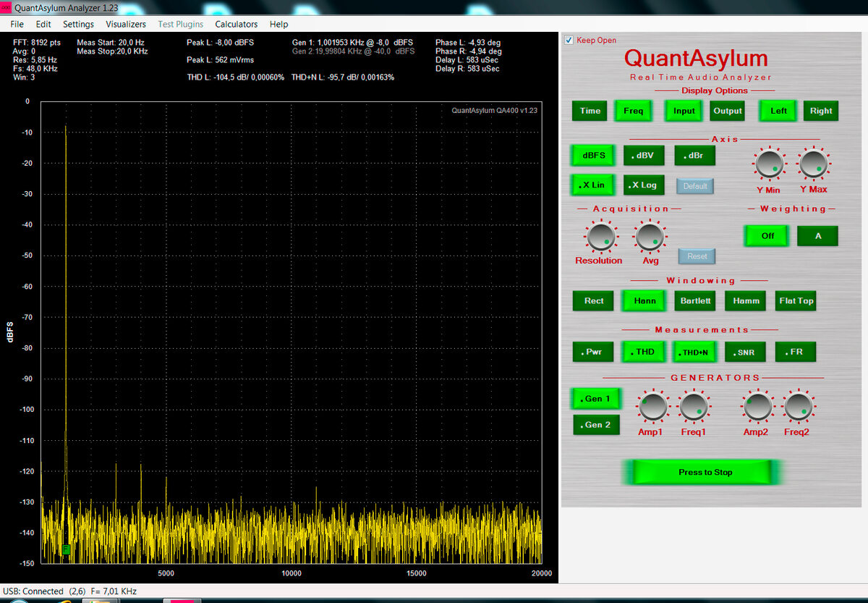Open the File menu
Screen dimensions: 868x603
[x=17, y=24]
